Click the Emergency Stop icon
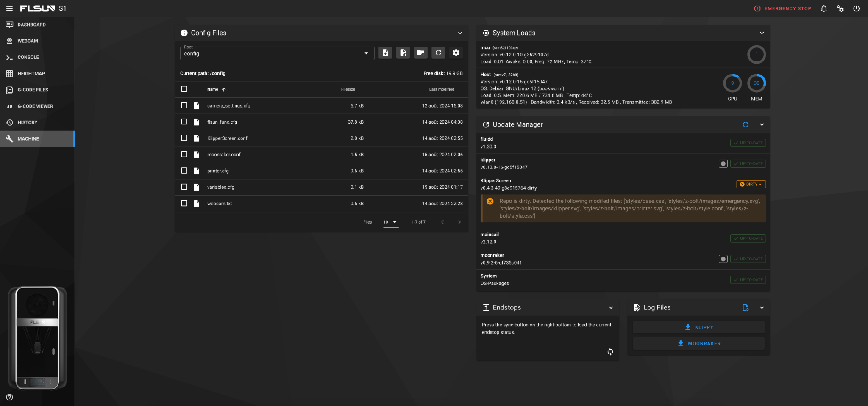The width and height of the screenshot is (868, 406). 757,8
